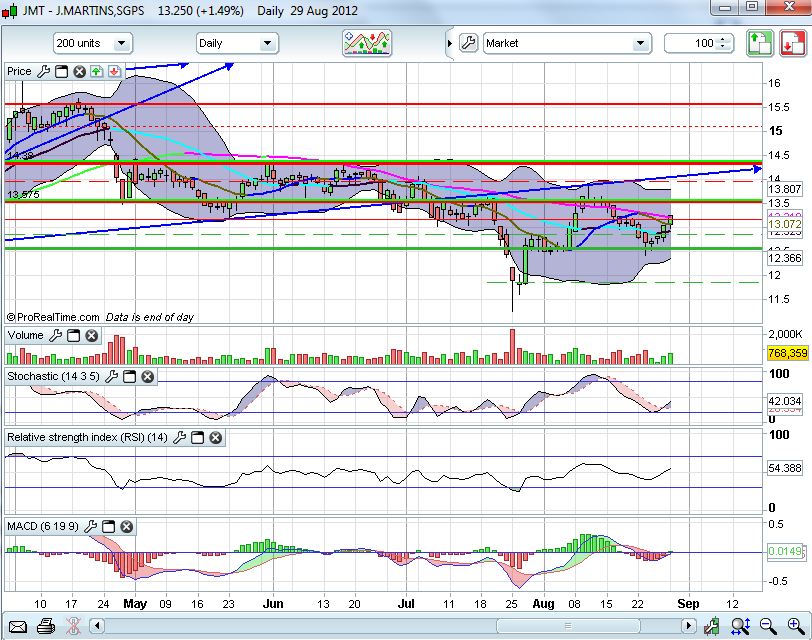Close the MACD panel

(x=126, y=527)
